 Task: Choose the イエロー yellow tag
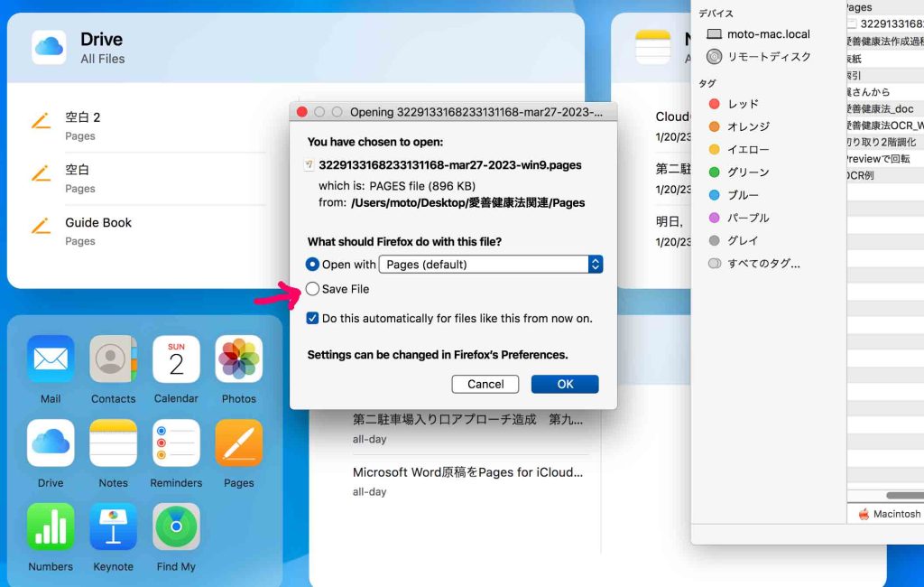(739, 149)
